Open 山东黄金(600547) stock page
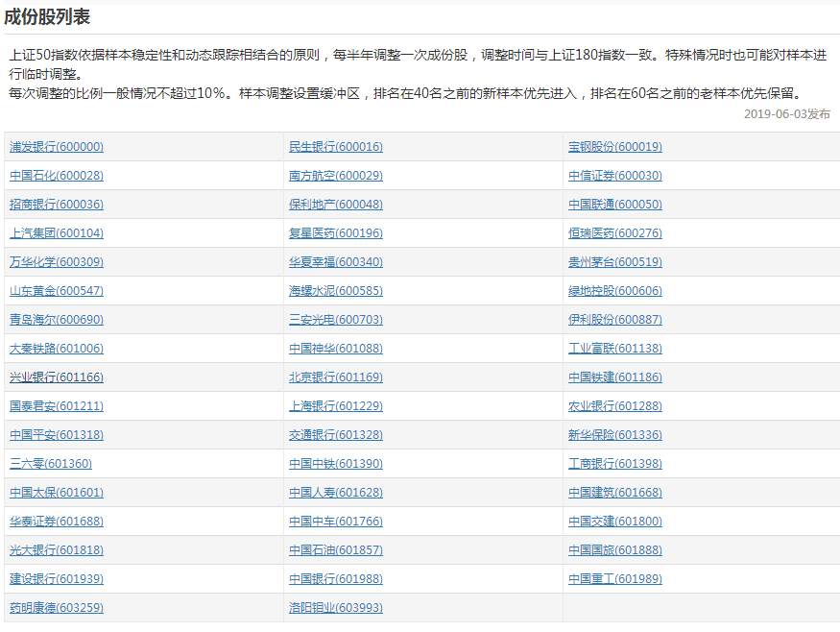This screenshot has width=840, height=632. 57,291
